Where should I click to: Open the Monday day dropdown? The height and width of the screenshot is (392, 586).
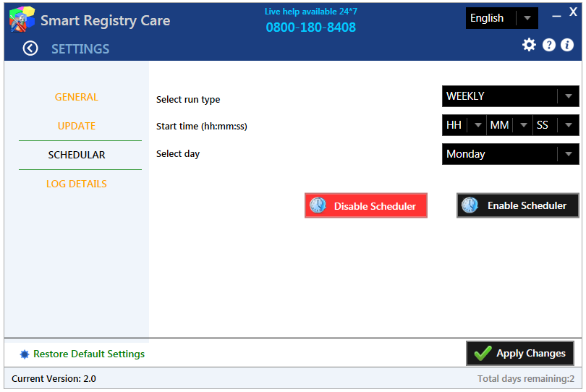click(510, 154)
